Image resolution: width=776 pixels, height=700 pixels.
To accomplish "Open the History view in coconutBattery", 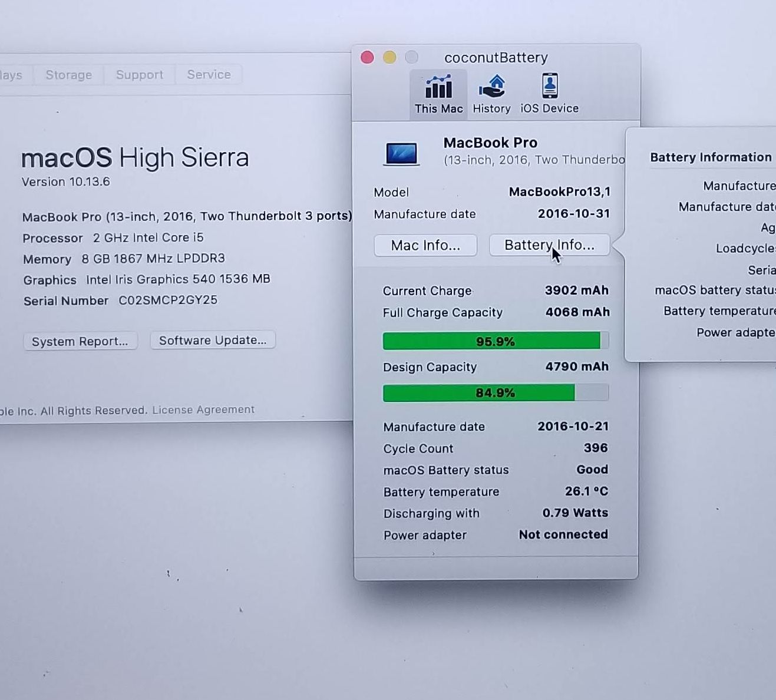I will pos(491,94).
